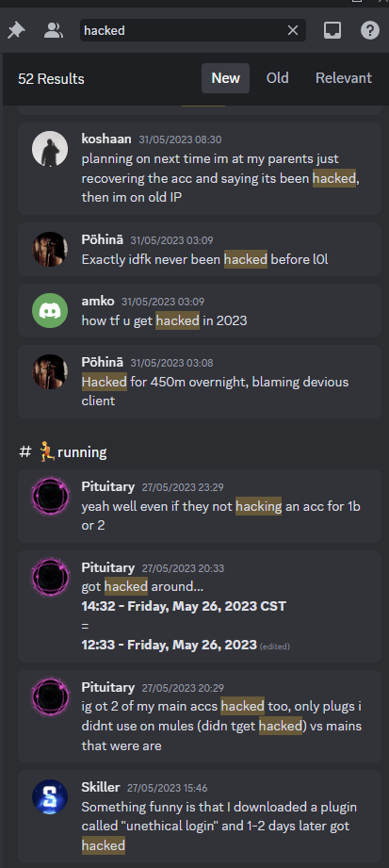Image resolution: width=389 pixels, height=868 pixels.
Task: Clear the search using the X icon
Action: (x=293, y=30)
